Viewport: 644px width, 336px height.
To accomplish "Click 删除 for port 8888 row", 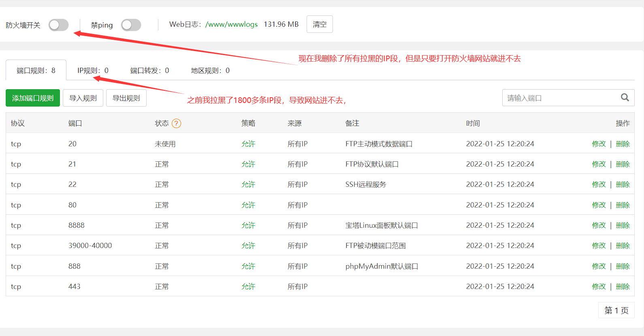I will pyautogui.click(x=623, y=225).
